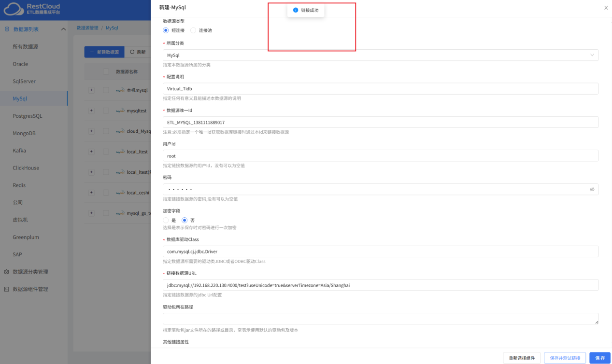The image size is (612, 364).
Task: Check the 本机mysql row checkbox
Action: tap(106, 90)
